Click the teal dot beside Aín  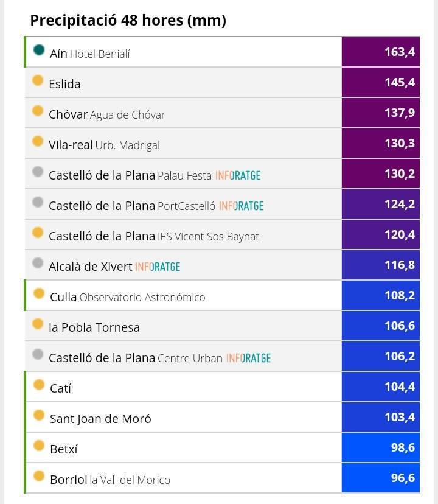(39, 50)
